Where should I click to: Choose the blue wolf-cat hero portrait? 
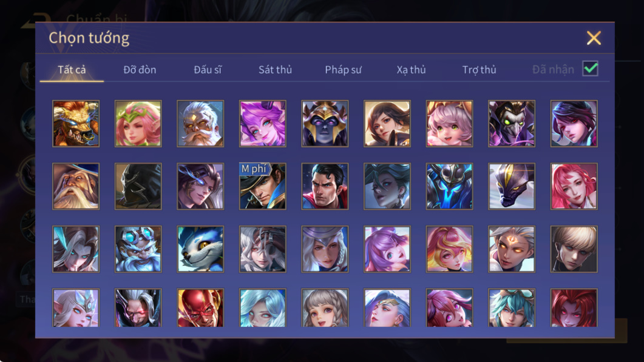[x=200, y=249]
